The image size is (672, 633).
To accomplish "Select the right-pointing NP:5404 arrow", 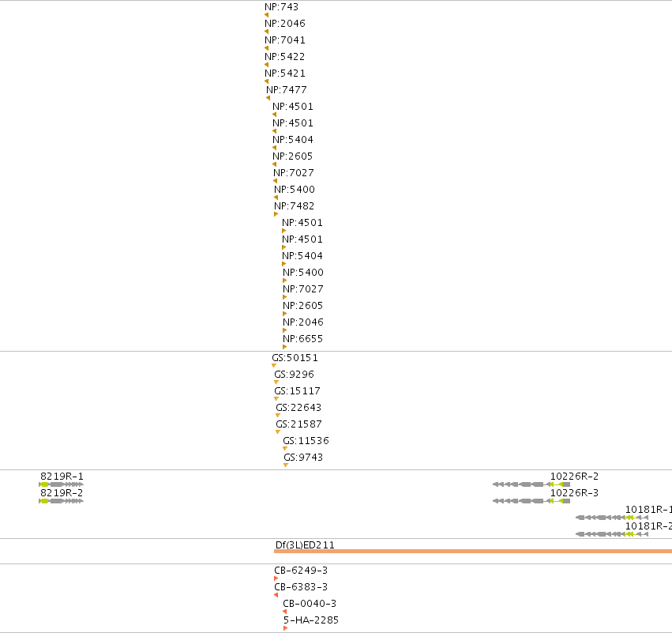I will [x=283, y=264].
